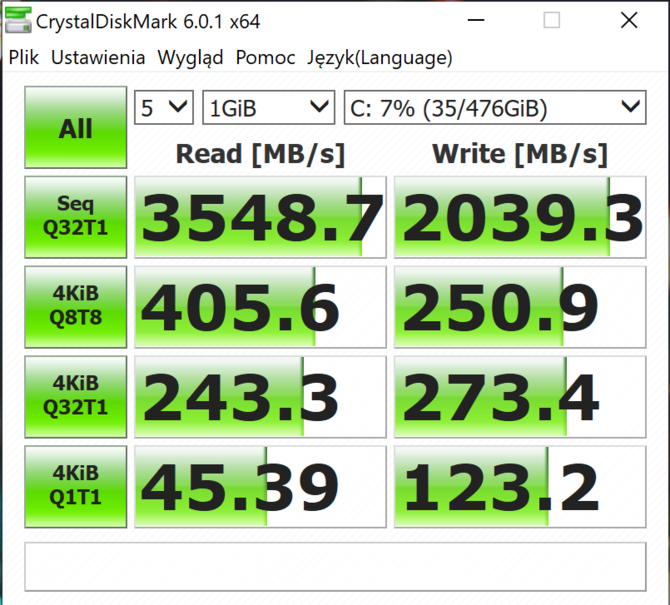Open the Ustawienia menu
This screenshot has width=670, height=605.
[x=98, y=58]
